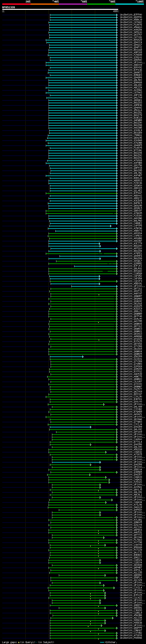Select the UniRef100_B7FK36 label
Image resolution: width=146 pixels, height=644 pixels.
[x=131, y=70]
